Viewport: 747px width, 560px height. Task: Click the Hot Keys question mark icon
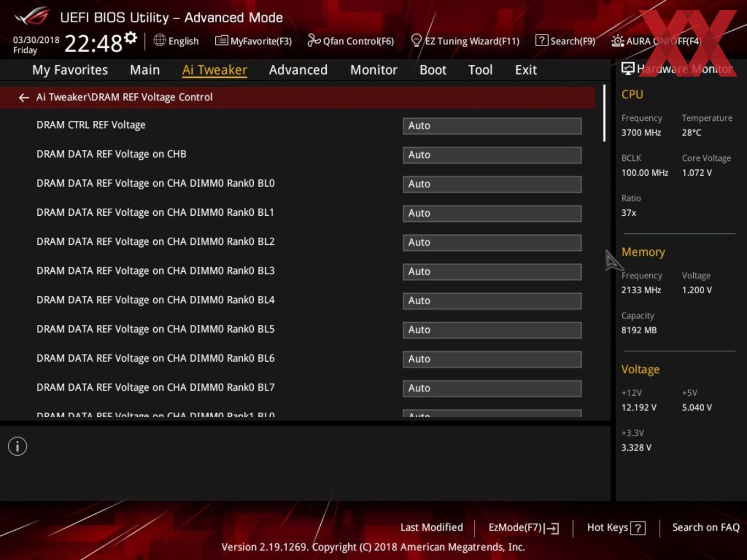pos(638,528)
